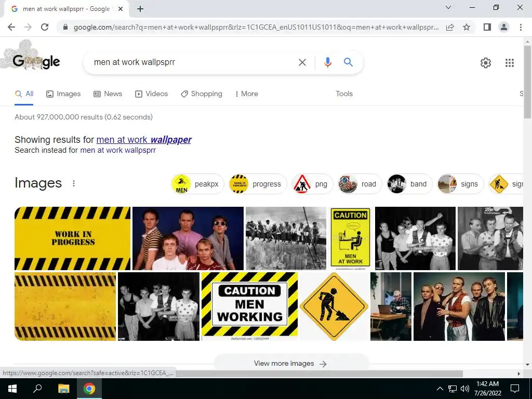Open the color band photo on blue background
Screen dimensions: 532x399
(188, 238)
